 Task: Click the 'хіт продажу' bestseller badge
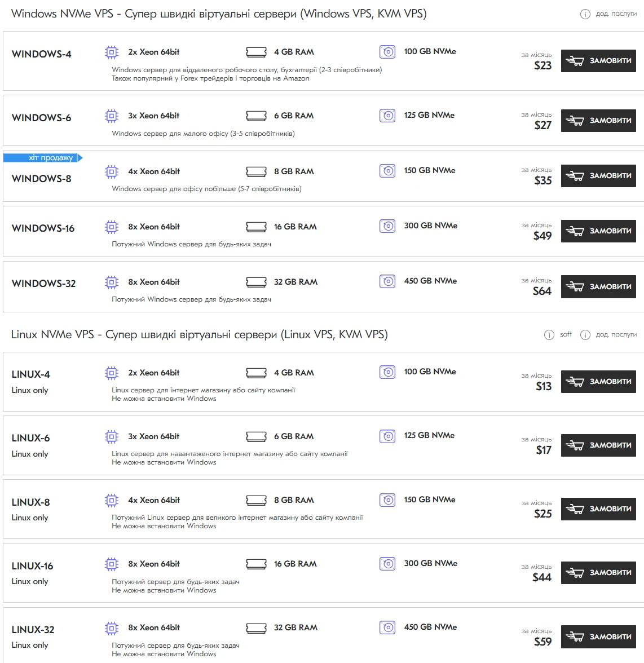click(43, 158)
